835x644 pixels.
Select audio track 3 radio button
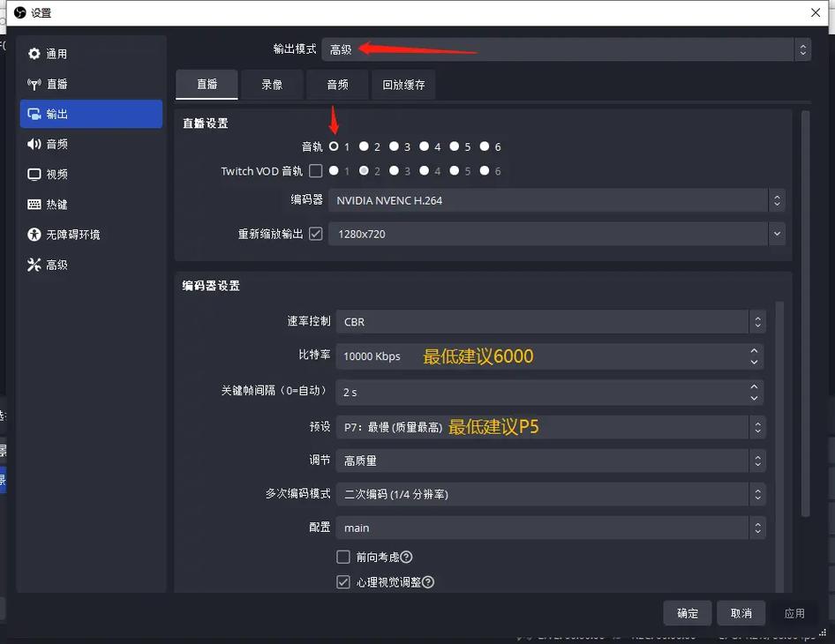click(394, 146)
